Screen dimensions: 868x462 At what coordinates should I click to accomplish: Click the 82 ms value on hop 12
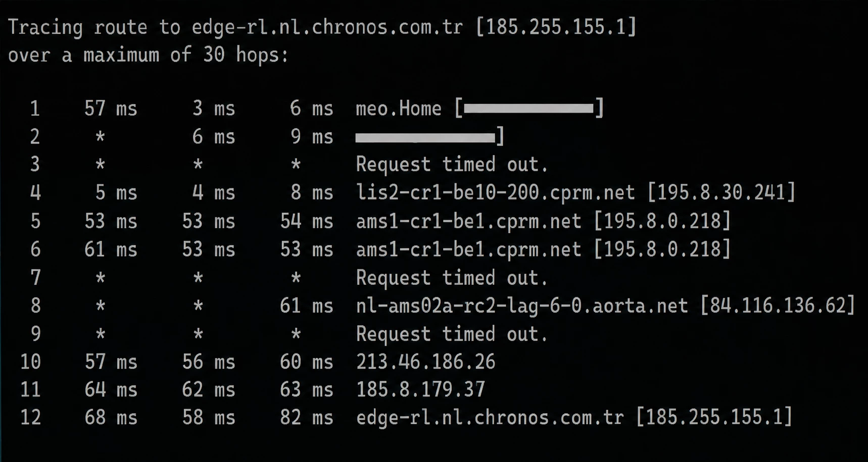pyautogui.click(x=307, y=418)
